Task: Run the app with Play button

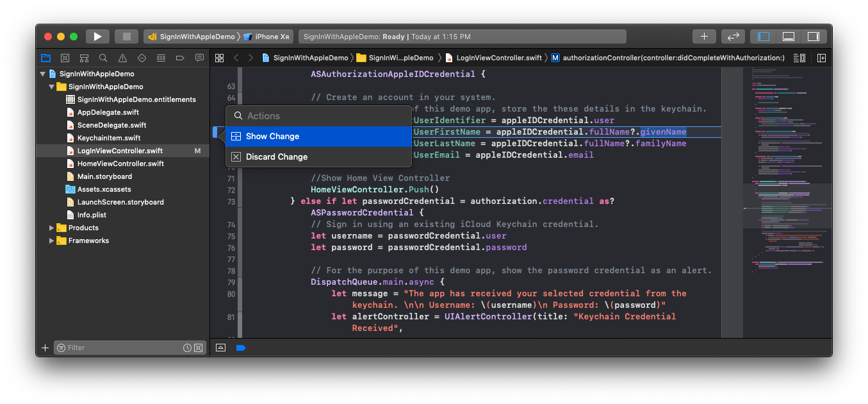Action: pyautogui.click(x=97, y=37)
